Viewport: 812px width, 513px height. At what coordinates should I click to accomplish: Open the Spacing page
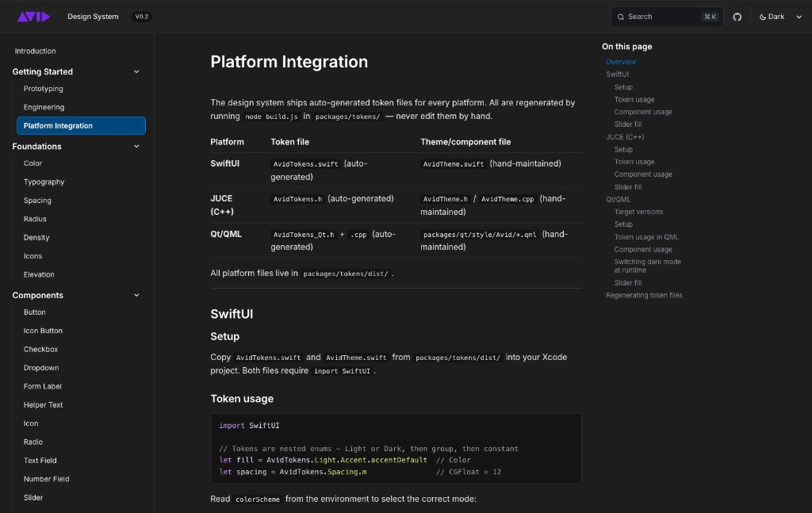click(37, 201)
